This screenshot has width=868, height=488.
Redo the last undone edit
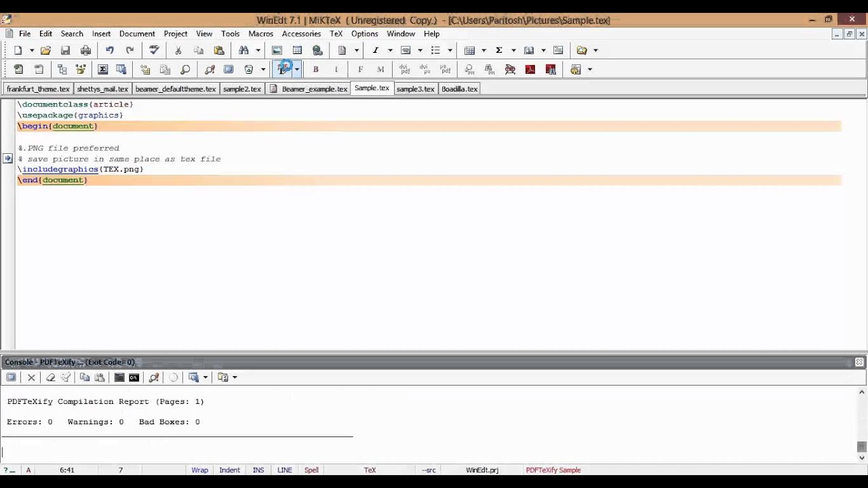pyautogui.click(x=130, y=50)
